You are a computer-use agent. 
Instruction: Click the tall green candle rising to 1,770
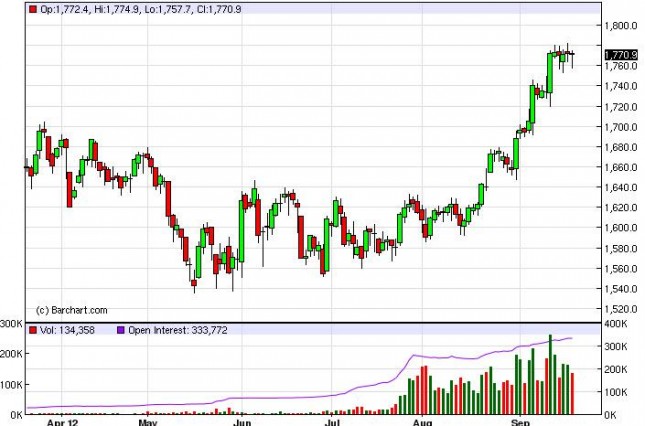pos(550,73)
